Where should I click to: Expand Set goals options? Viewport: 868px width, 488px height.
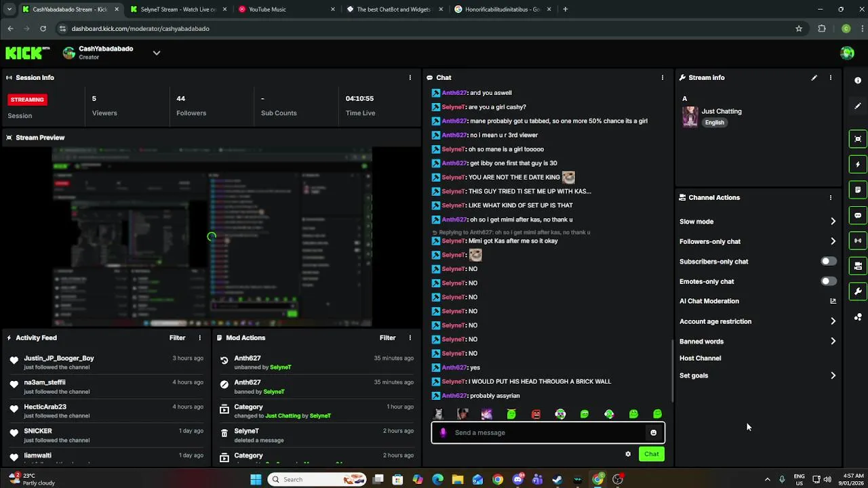pyautogui.click(x=833, y=375)
